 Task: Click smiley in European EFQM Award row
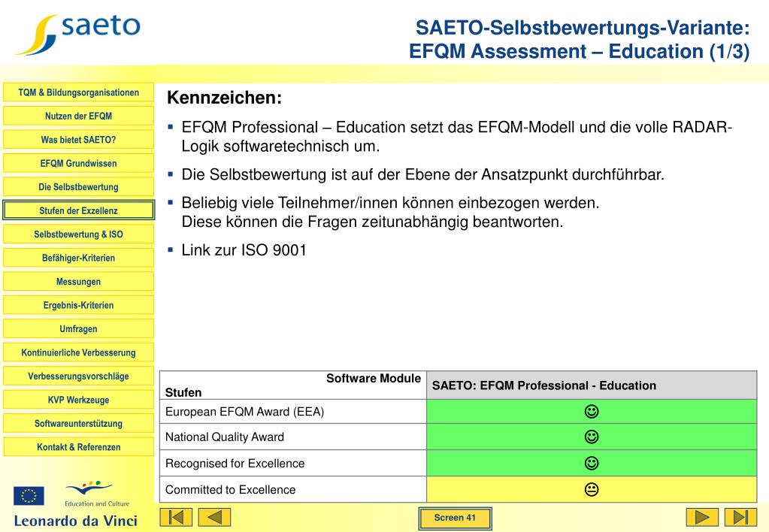(592, 411)
